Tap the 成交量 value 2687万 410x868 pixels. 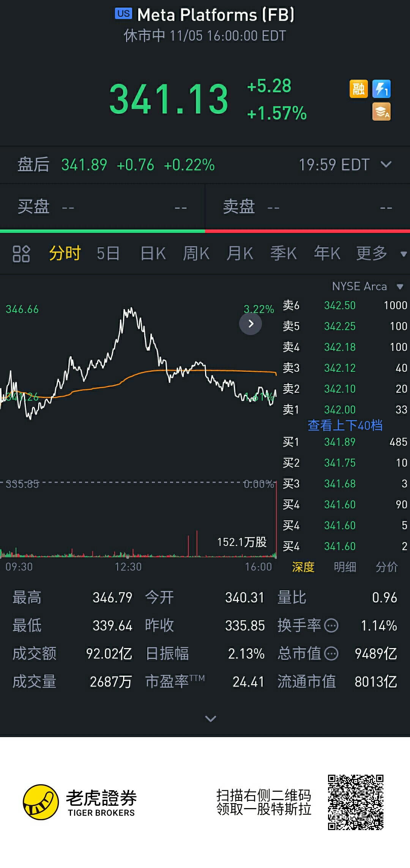pyautogui.click(x=111, y=682)
